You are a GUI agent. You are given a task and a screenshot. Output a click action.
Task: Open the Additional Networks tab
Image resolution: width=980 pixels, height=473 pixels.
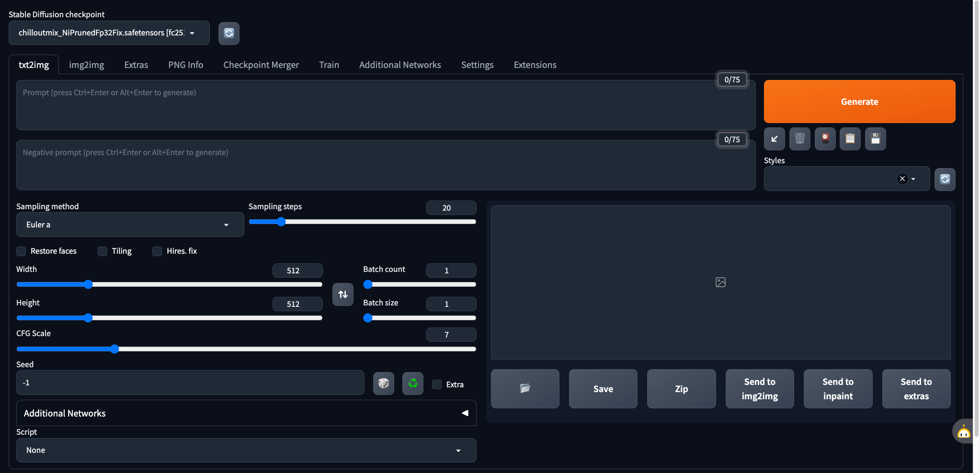pos(400,65)
